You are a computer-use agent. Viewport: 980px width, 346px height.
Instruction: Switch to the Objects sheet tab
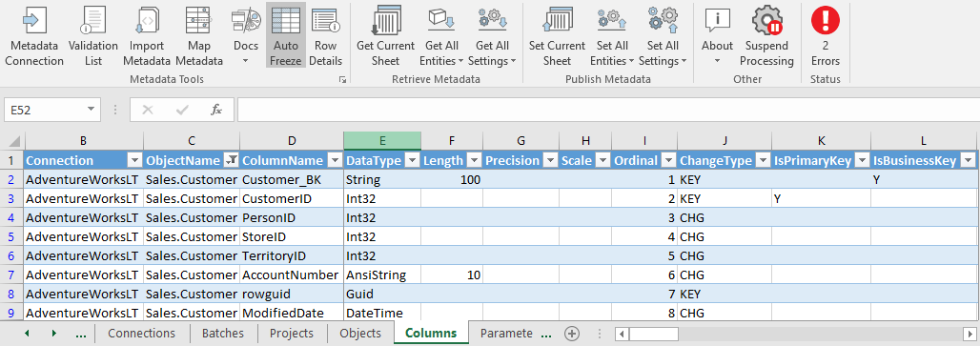point(360,334)
